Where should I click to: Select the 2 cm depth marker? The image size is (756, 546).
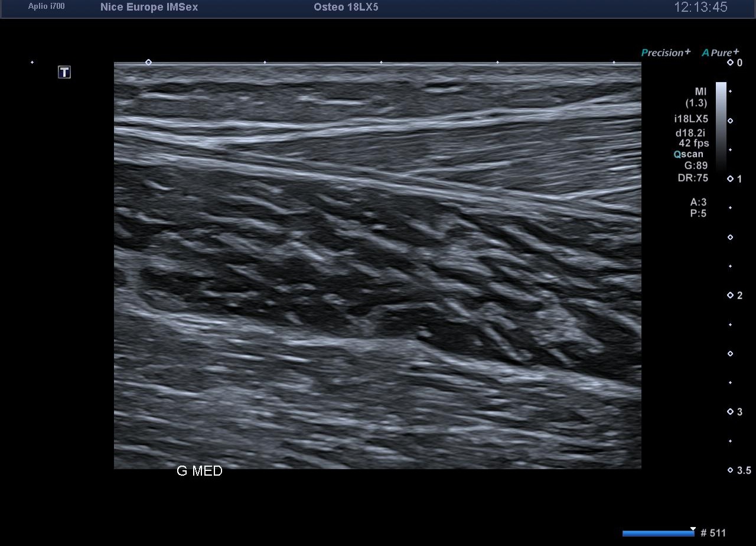tap(734, 295)
